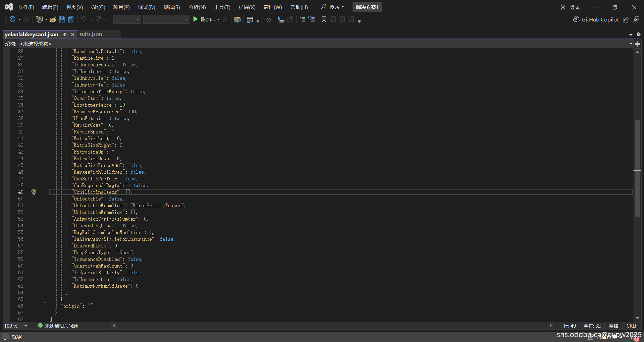Click the vertical scrollbar up arrow

click(637, 52)
